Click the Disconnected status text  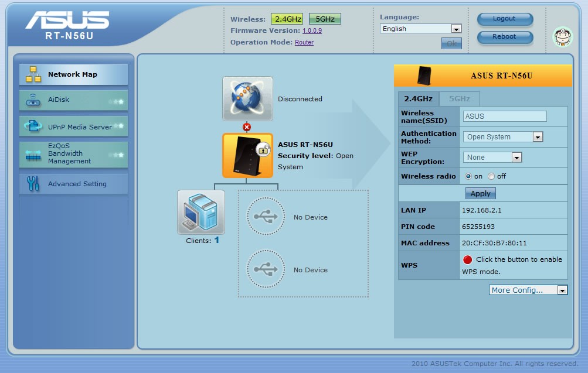300,99
